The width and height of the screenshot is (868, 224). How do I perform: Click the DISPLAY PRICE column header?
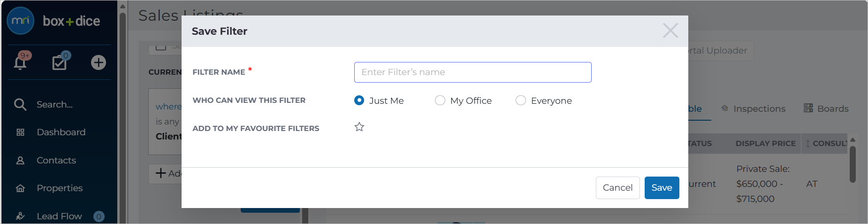click(765, 143)
